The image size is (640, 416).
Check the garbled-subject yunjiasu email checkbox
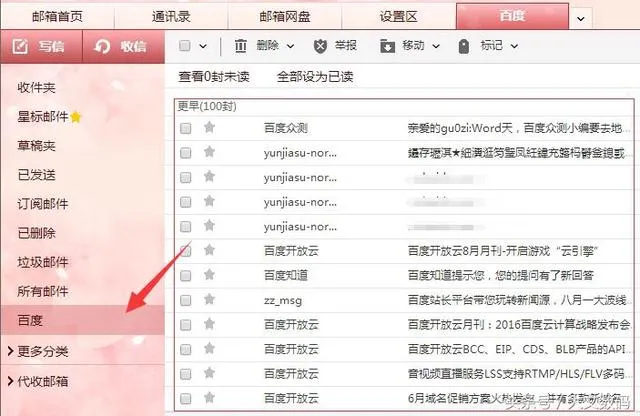(x=186, y=153)
